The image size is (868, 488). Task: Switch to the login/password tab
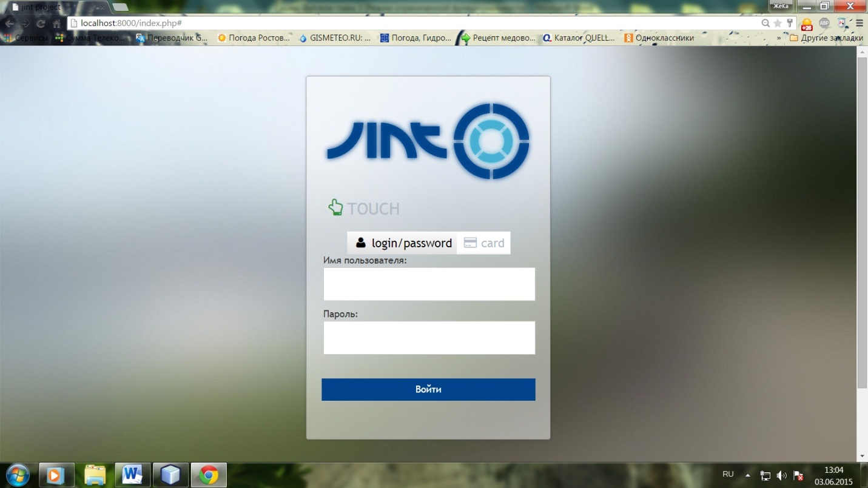402,243
